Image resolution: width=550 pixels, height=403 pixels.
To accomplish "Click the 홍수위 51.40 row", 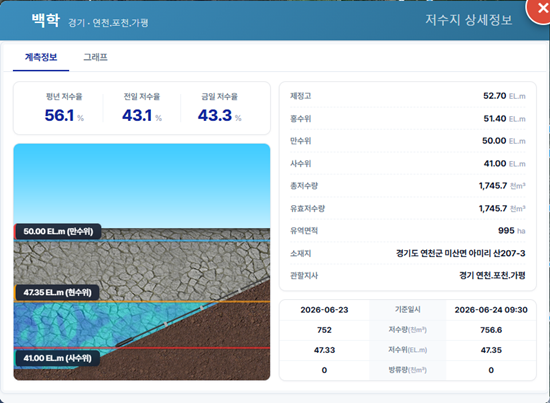I will [408, 119].
